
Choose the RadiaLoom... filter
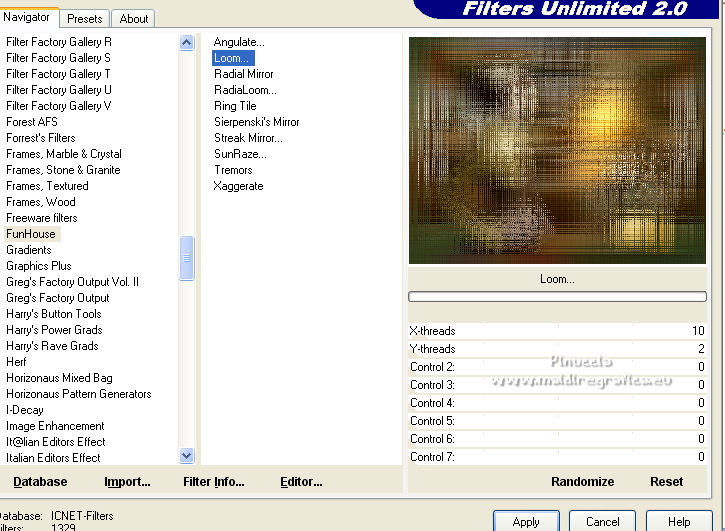[x=245, y=90]
